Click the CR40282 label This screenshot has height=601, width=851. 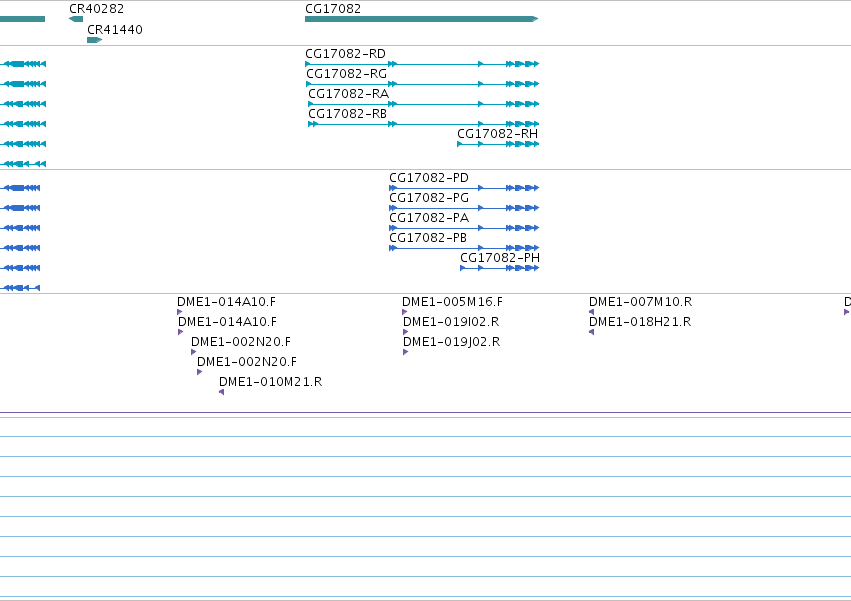[97, 9]
